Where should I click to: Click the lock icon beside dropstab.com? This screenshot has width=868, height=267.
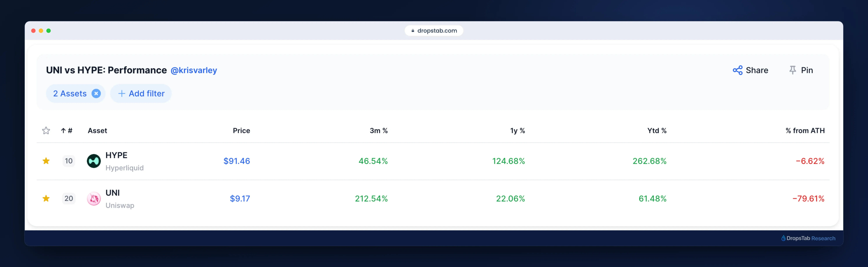413,31
